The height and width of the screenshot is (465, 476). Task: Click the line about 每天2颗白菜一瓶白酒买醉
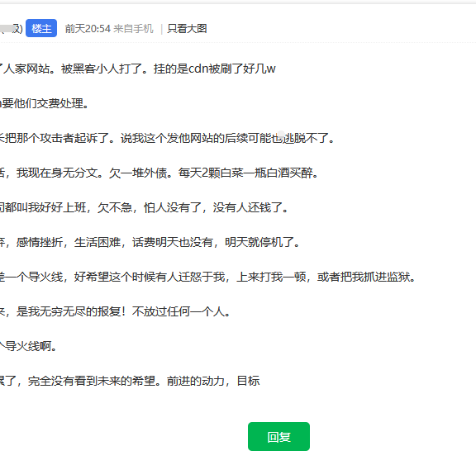point(159,173)
